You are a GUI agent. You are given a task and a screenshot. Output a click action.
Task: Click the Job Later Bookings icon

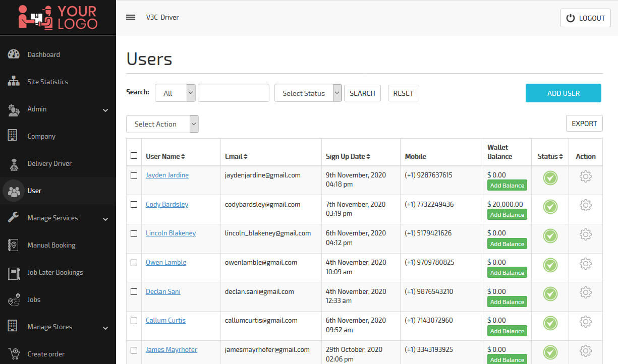(x=14, y=273)
